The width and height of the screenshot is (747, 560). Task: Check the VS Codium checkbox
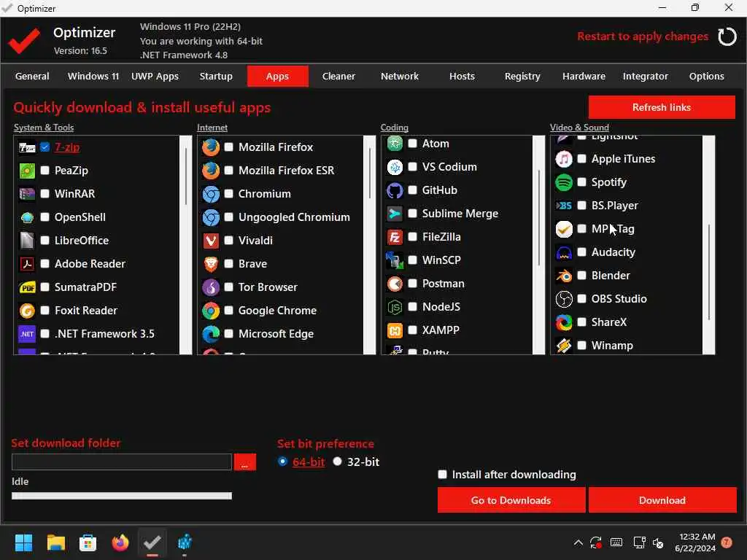(x=413, y=167)
